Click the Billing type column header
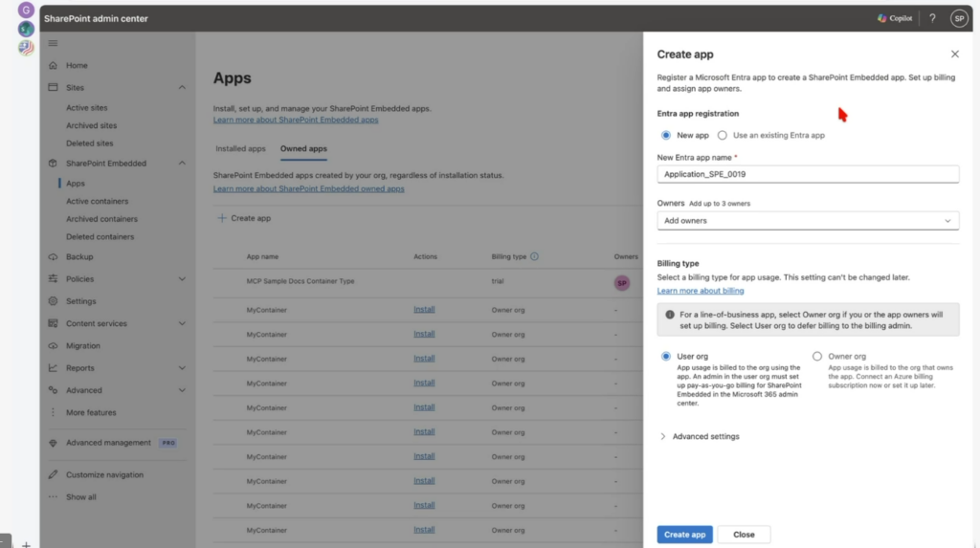Screen dimensions: 980x548 (x=509, y=257)
